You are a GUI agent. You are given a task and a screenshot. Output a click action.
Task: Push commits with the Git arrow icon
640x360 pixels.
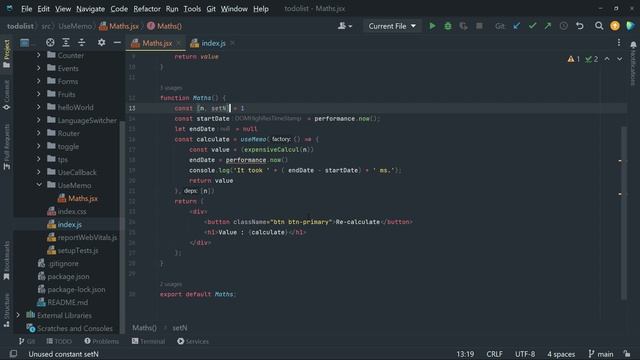(548, 26)
